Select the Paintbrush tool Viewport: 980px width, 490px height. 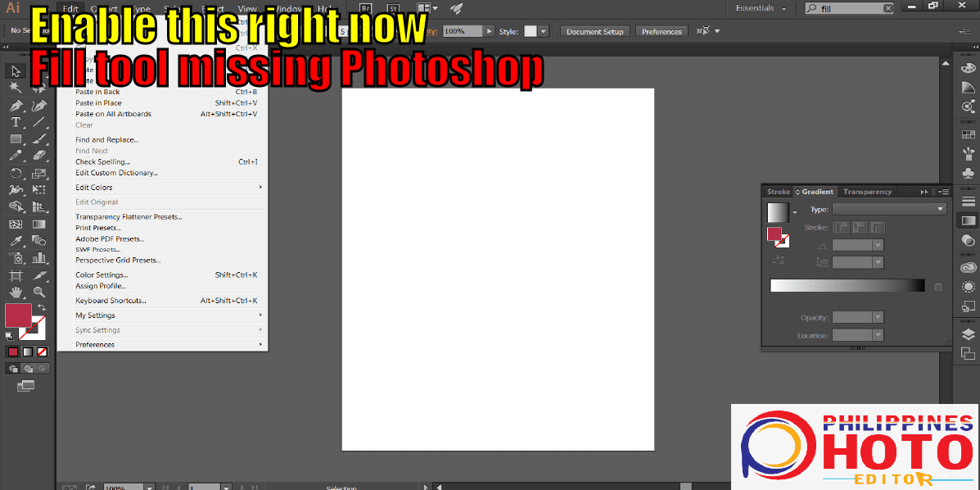tap(38, 139)
